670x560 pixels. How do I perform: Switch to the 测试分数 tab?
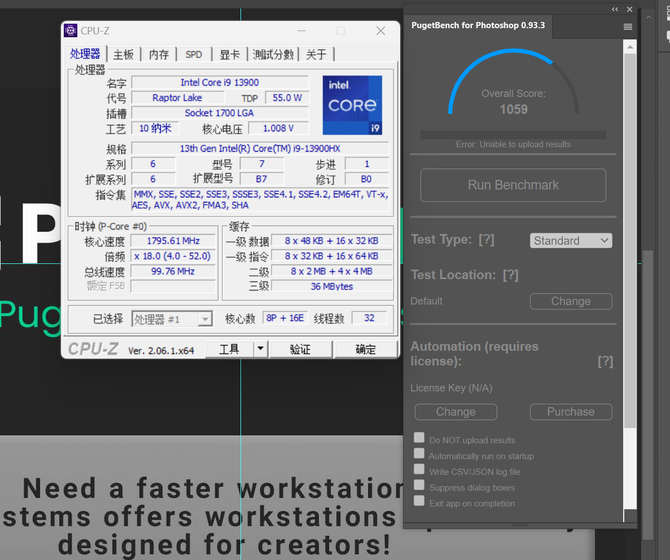tap(273, 55)
